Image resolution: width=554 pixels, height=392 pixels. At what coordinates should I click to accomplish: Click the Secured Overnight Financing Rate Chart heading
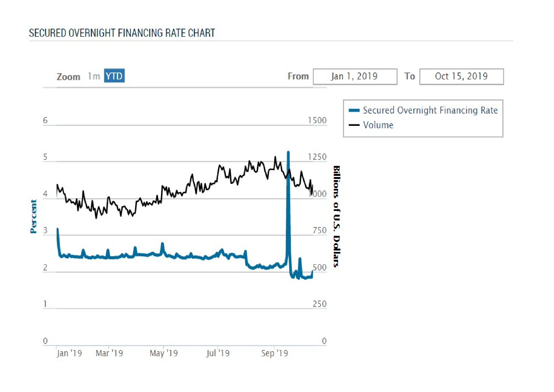tap(122, 33)
